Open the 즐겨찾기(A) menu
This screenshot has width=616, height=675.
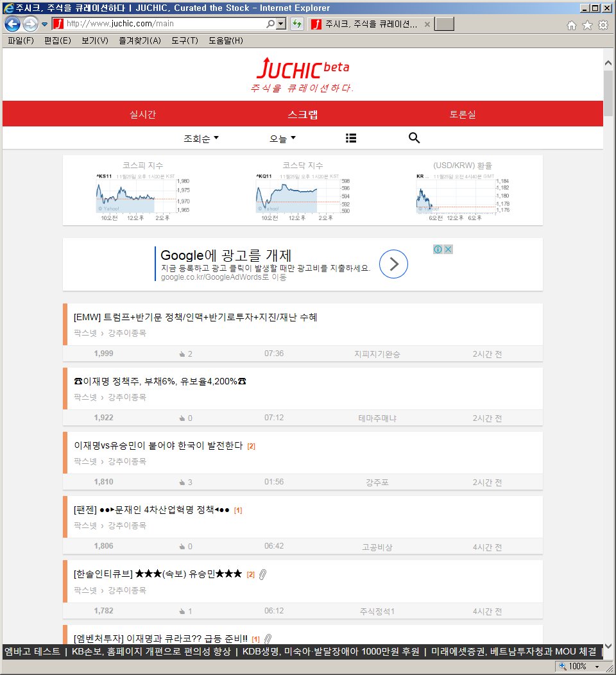139,40
